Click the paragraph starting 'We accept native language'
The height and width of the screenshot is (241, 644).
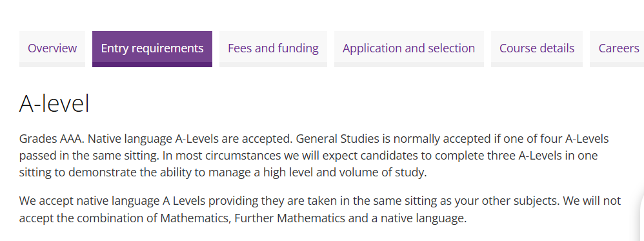(320, 210)
